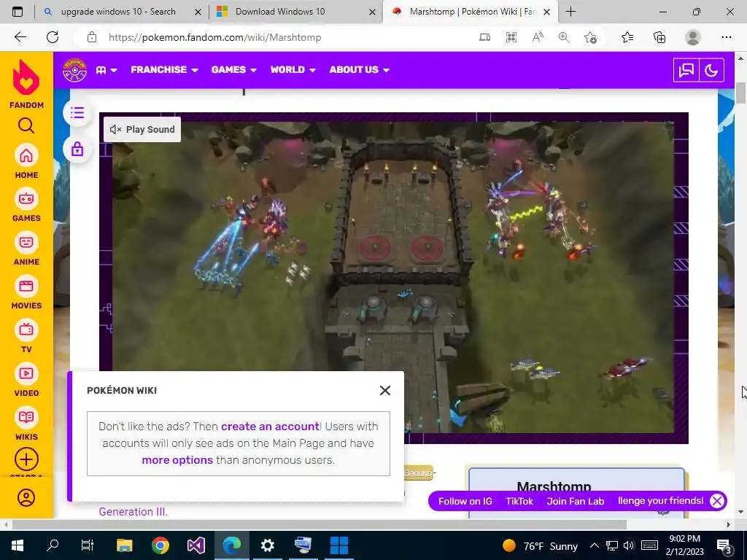This screenshot has width=747, height=560.
Task: Open Favorites list icon
Action: pos(627,37)
